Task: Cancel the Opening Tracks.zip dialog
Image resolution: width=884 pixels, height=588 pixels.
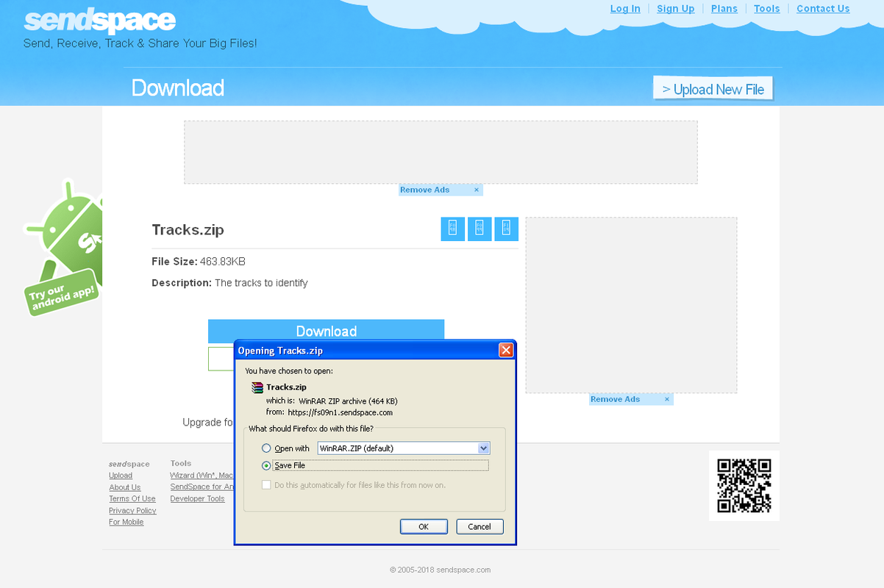Action: point(480,526)
